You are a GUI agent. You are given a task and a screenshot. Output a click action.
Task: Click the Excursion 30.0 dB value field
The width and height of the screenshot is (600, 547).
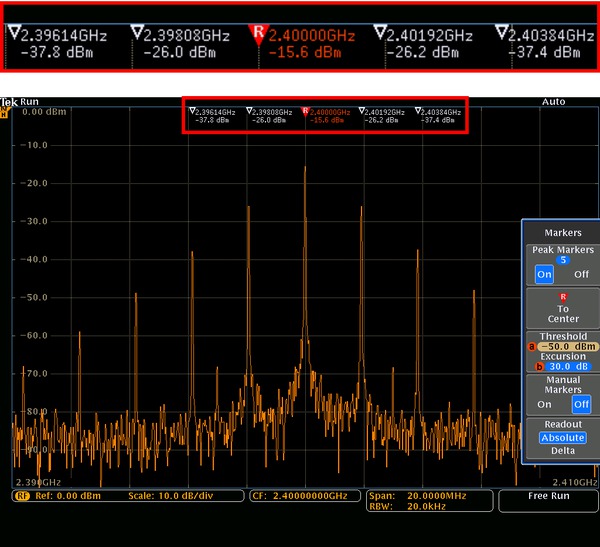568,366
